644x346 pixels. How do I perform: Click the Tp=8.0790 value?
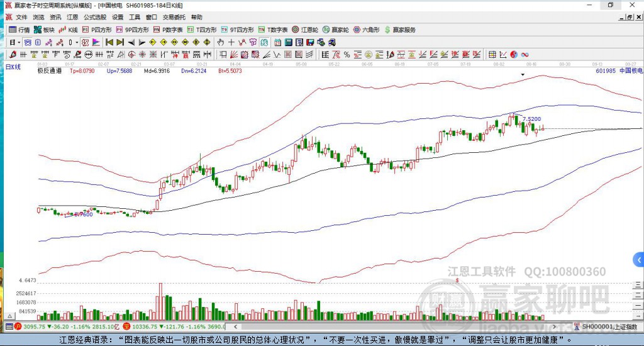coord(82,70)
